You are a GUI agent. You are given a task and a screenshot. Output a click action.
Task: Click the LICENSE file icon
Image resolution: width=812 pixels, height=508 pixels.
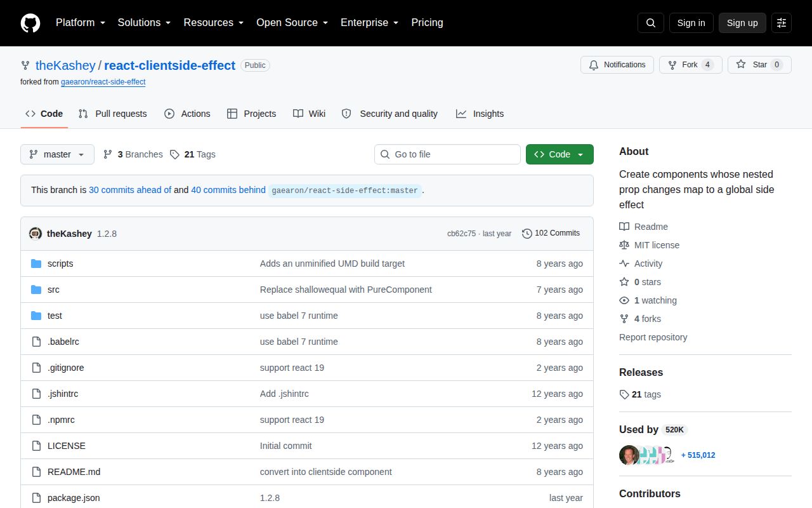(x=36, y=446)
